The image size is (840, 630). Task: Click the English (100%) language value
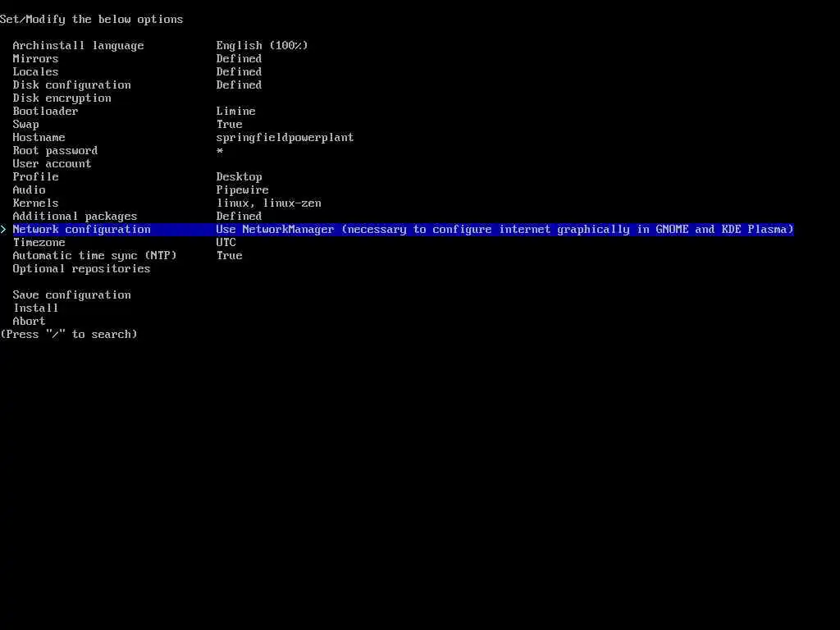[262, 46]
